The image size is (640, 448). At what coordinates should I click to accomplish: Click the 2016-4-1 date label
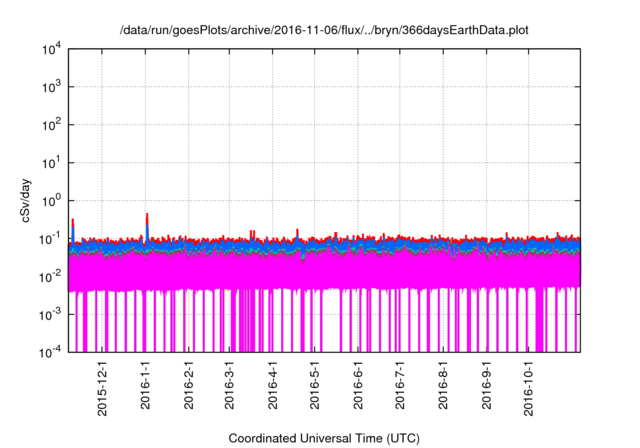pyautogui.click(x=273, y=385)
